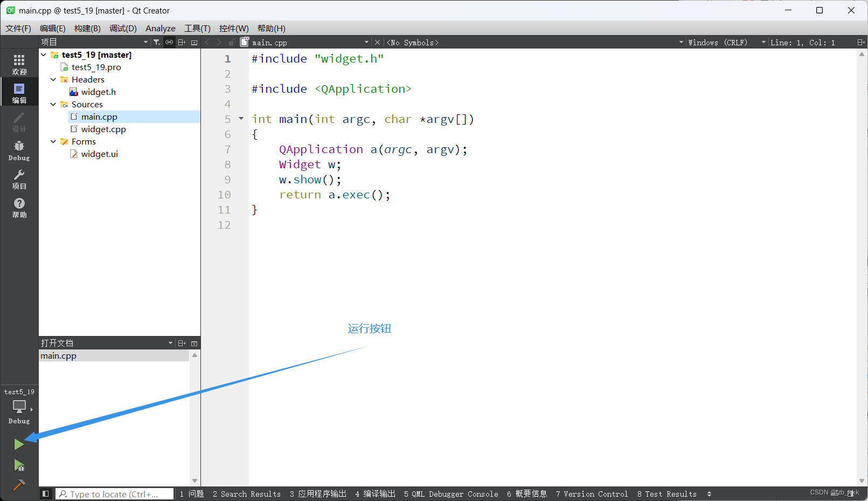Viewport: 868px width, 501px height.
Task: Go back in editor navigation history
Action: click(207, 42)
